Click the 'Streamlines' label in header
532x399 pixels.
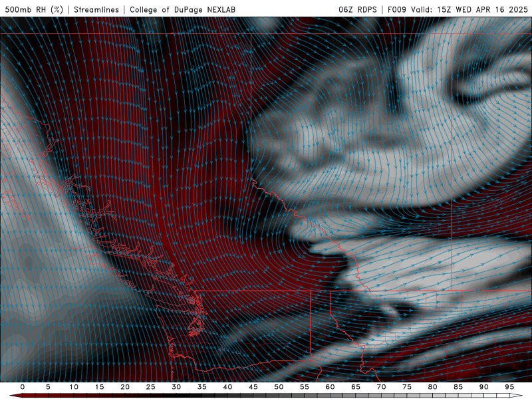tap(96, 9)
